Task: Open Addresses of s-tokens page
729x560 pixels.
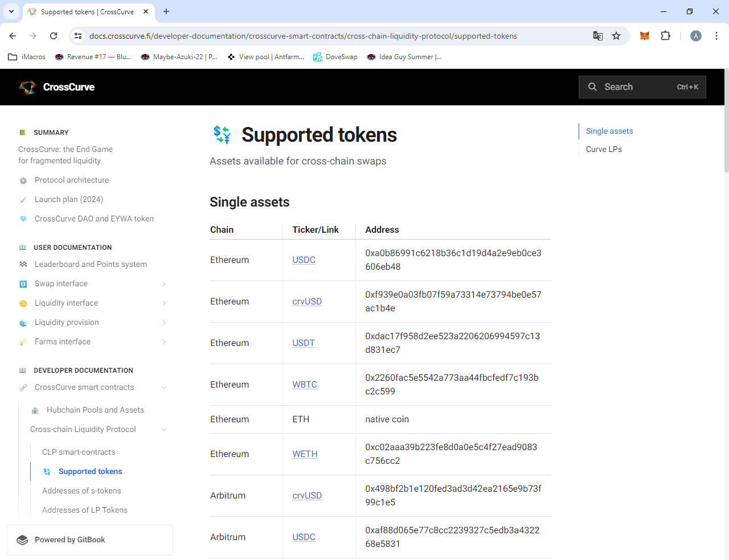Action: pos(81,491)
